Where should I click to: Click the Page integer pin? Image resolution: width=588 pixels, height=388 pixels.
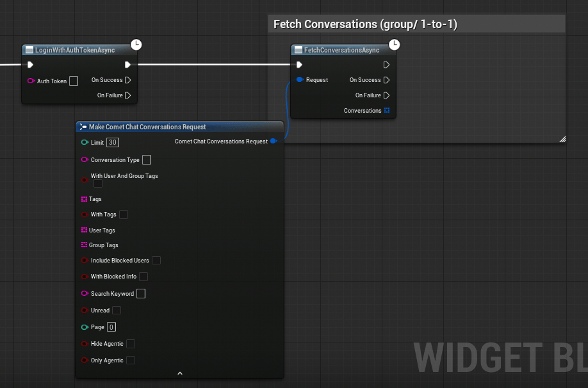click(x=85, y=327)
